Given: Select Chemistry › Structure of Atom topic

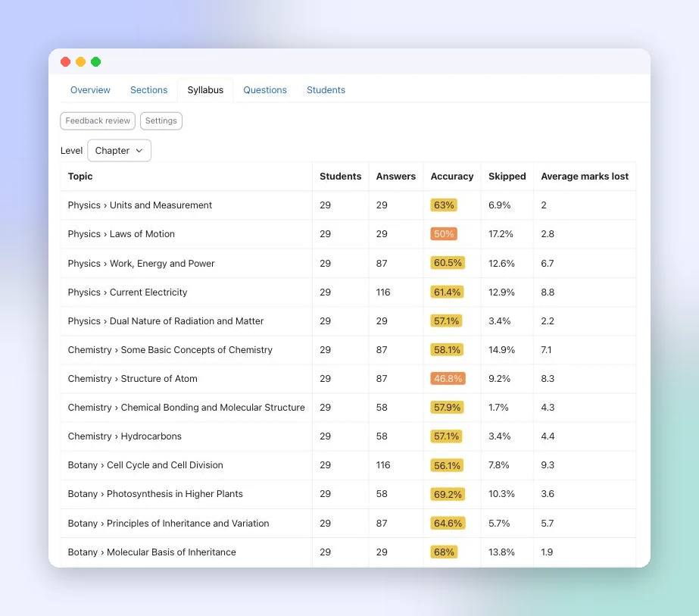Looking at the screenshot, I should tap(133, 379).
